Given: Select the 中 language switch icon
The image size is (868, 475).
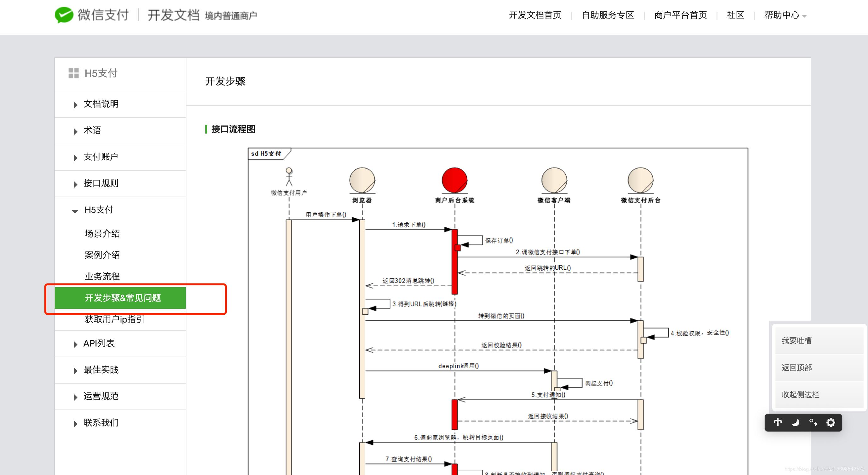Looking at the screenshot, I should 778,422.
